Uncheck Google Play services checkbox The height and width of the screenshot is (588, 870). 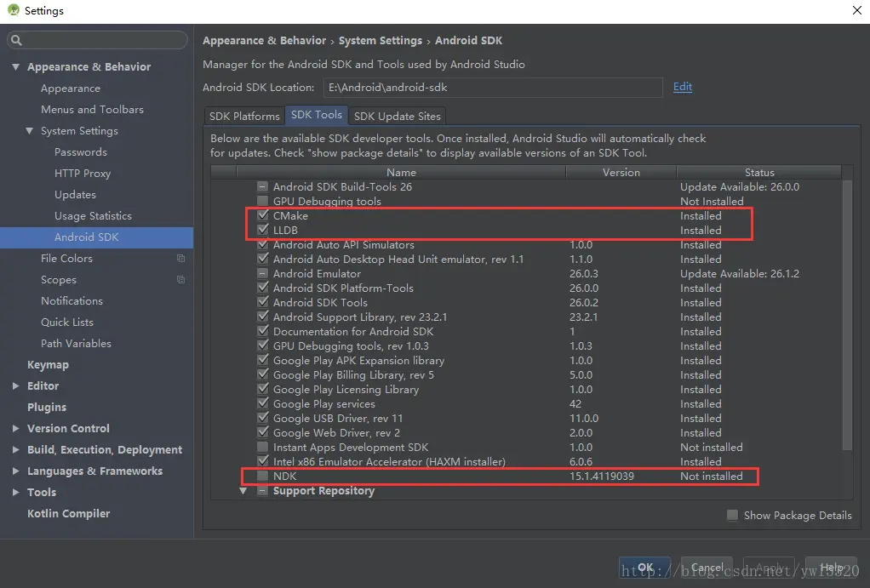coord(263,403)
